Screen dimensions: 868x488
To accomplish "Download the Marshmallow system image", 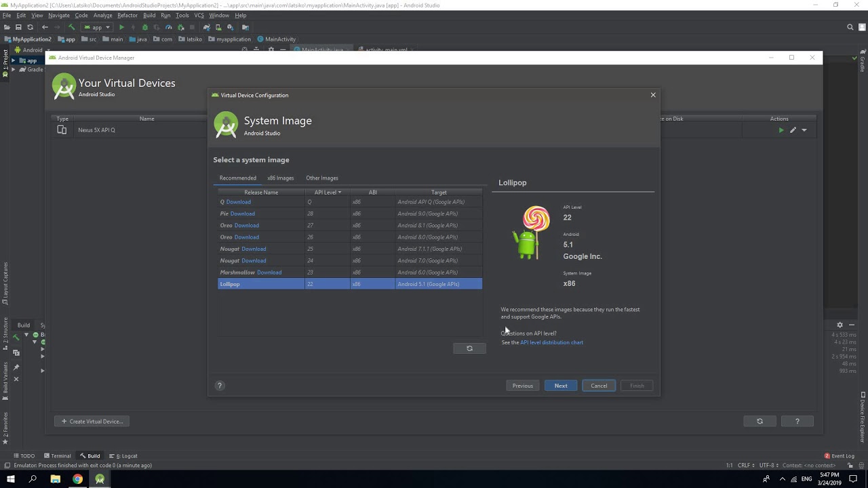I will point(269,272).
